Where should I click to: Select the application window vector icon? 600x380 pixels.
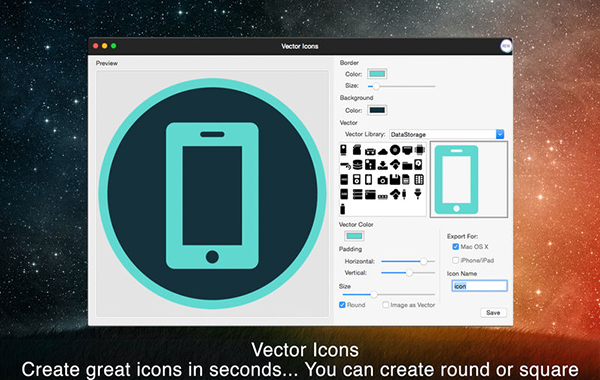tap(370, 194)
